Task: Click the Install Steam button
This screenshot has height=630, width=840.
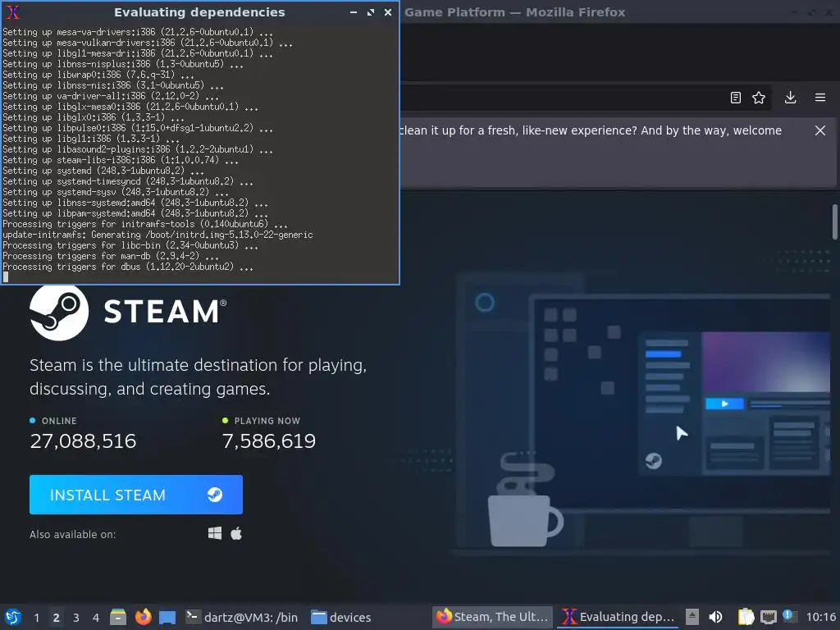Action: point(136,495)
